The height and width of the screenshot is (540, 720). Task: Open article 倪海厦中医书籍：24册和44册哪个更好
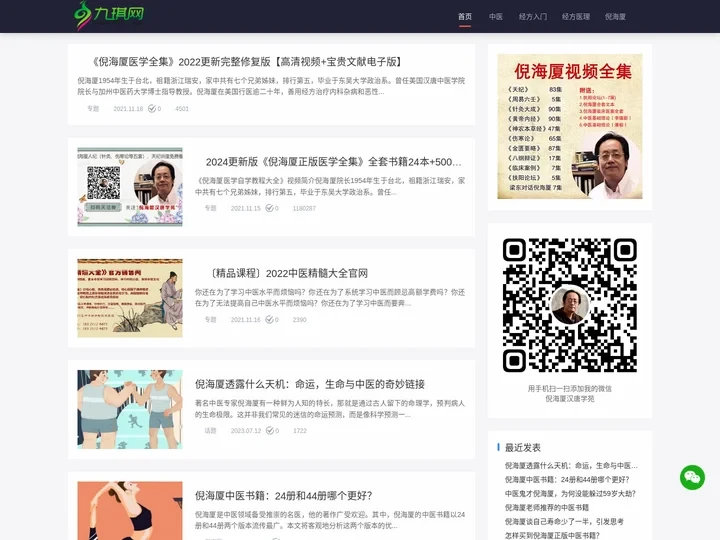pyautogui.click(x=283, y=495)
